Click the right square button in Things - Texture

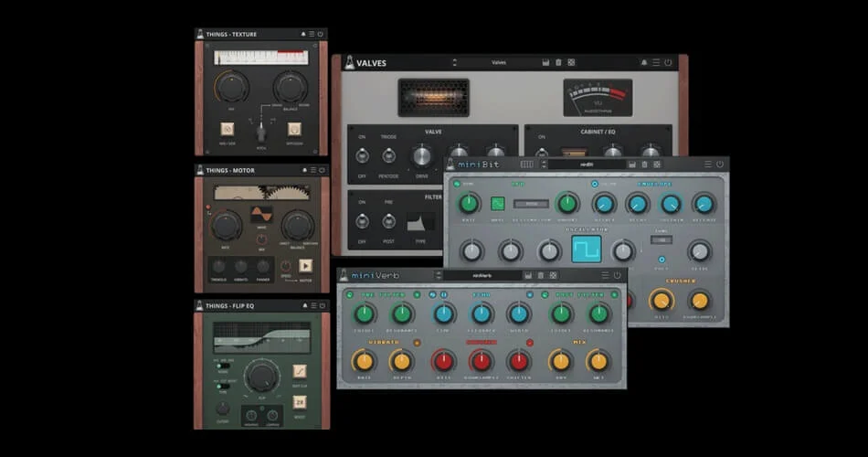coord(294,129)
